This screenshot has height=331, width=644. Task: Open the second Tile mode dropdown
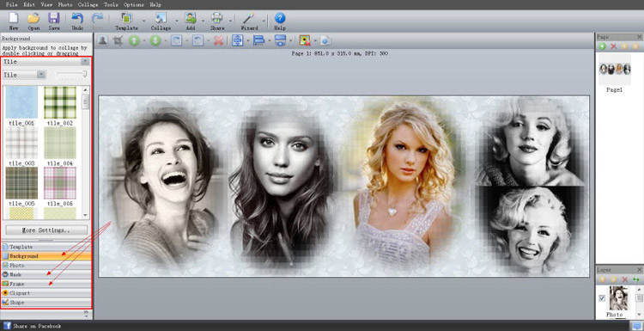point(24,75)
